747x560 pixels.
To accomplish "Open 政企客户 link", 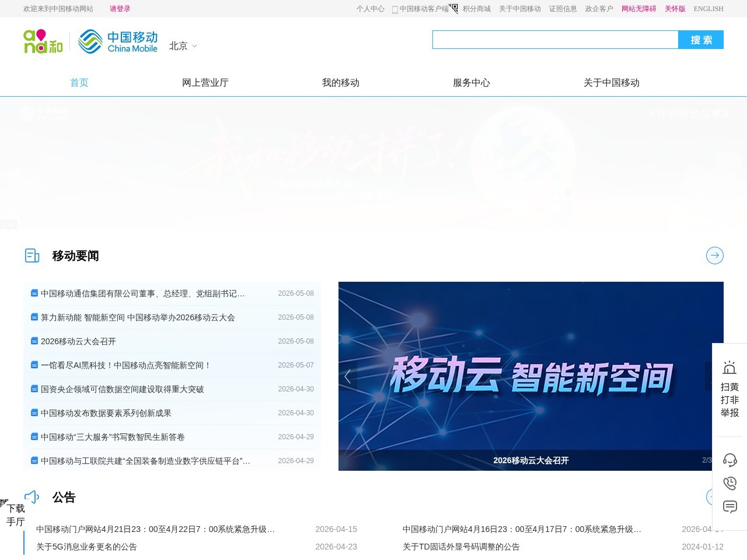I will (599, 9).
